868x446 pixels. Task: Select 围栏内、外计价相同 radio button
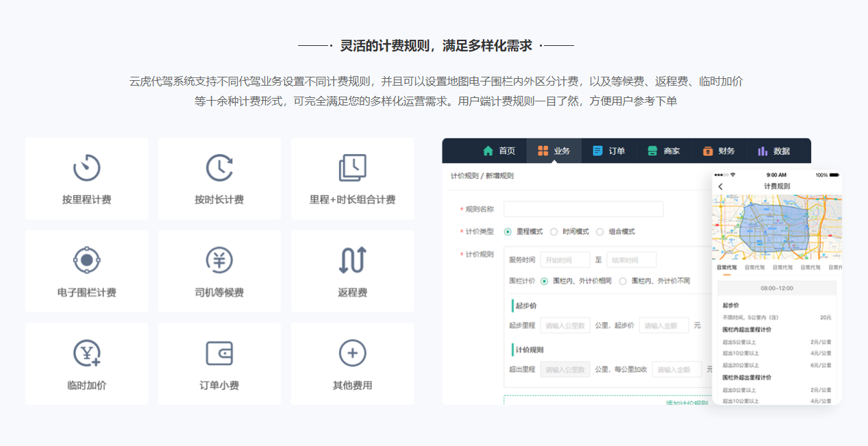(x=544, y=281)
